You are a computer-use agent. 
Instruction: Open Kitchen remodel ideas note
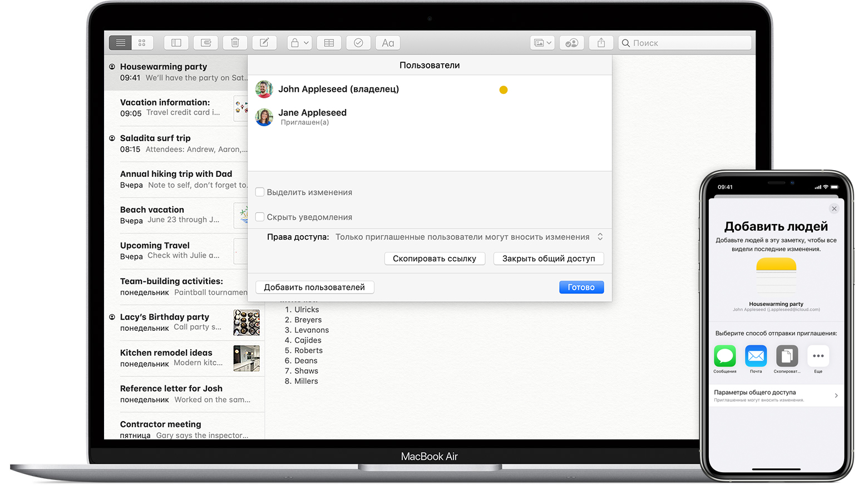pyautogui.click(x=184, y=358)
